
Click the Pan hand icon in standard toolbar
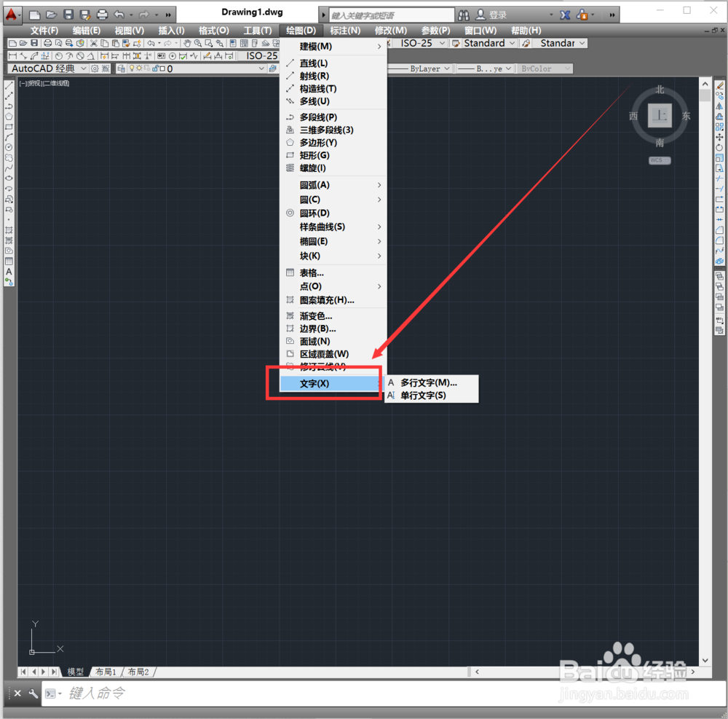pos(187,43)
